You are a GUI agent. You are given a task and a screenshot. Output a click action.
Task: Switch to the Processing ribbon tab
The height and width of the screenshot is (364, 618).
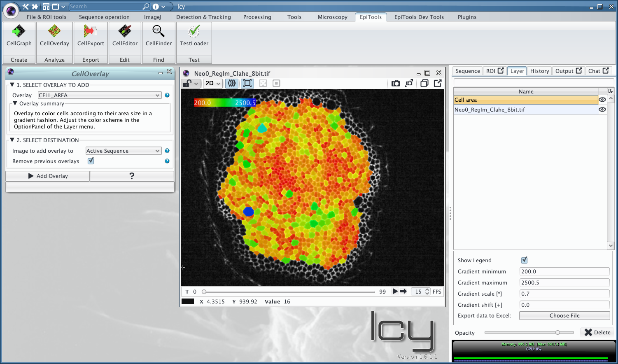click(257, 17)
